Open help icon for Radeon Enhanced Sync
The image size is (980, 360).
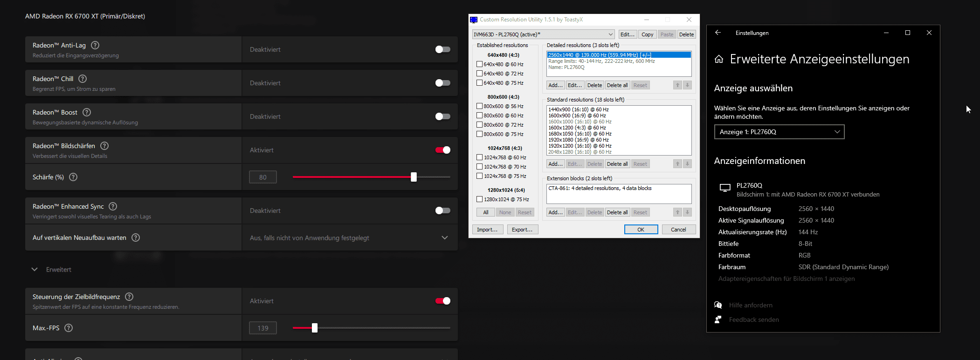coord(113,206)
